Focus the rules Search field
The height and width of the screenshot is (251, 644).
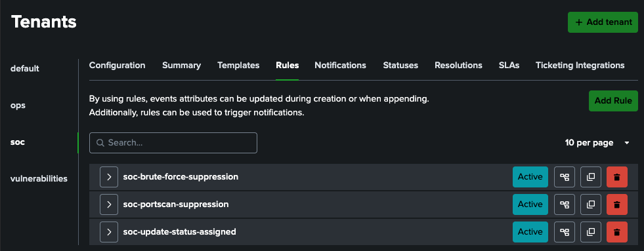(173, 143)
